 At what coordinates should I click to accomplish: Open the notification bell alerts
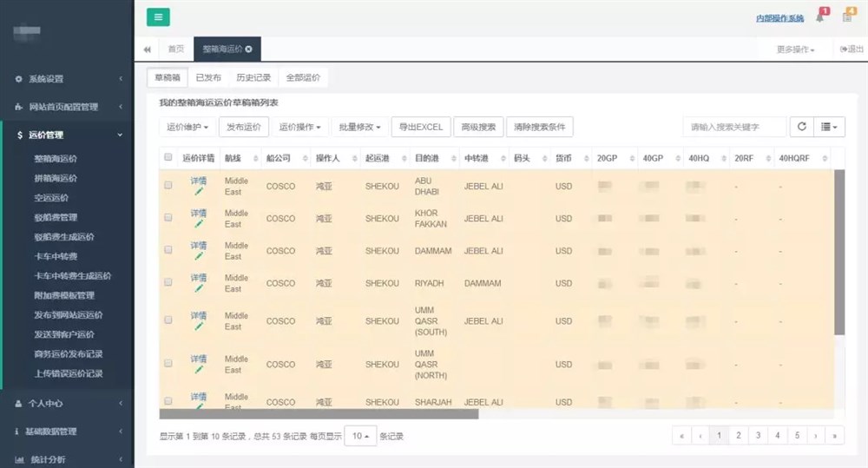point(819,17)
